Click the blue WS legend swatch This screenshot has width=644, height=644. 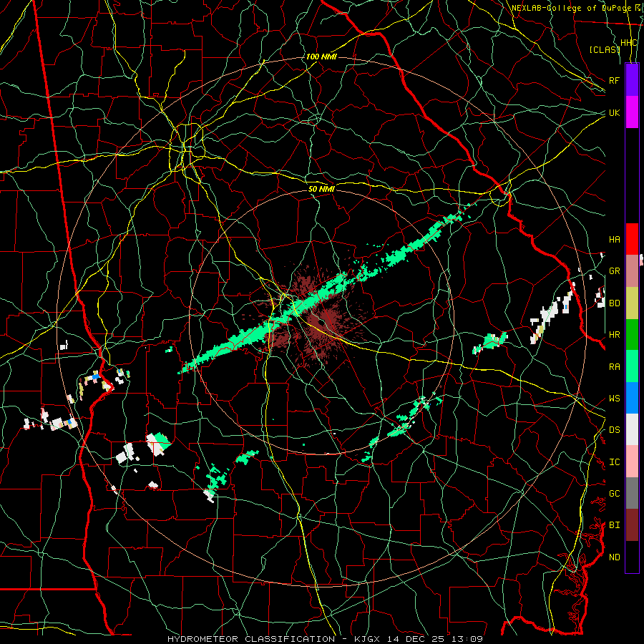click(632, 398)
